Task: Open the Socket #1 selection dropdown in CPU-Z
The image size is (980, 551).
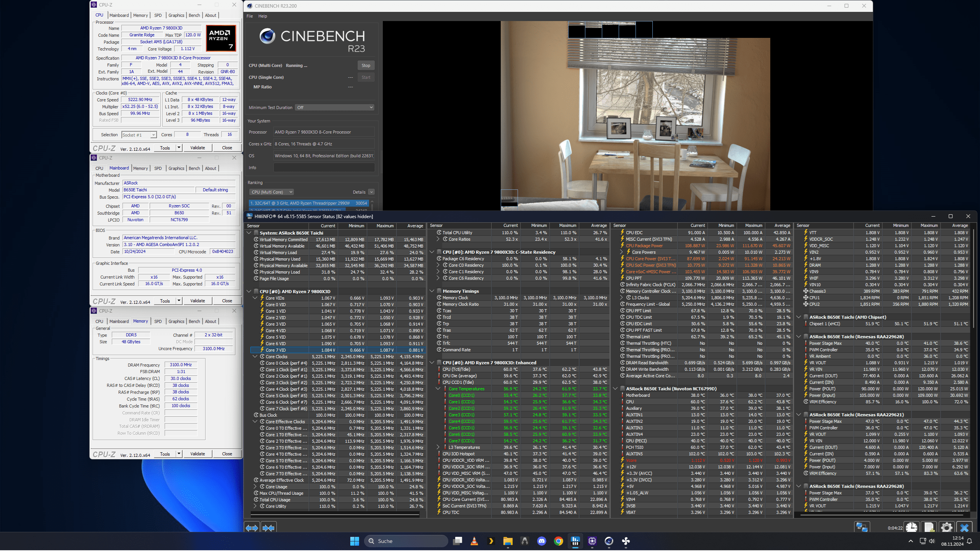Action: (x=139, y=135)
